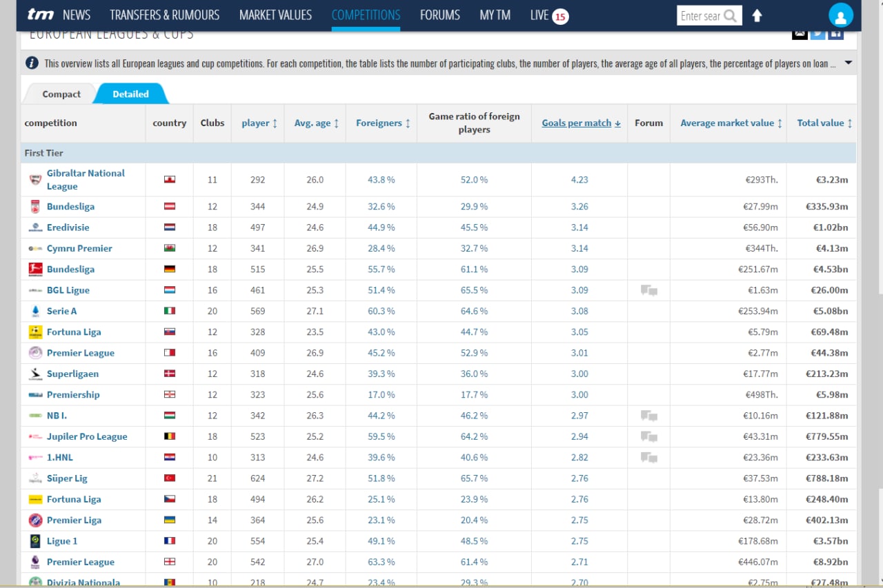Image resolution: width=883 pixels, height=588 pixels.
Task: Click the German Bundesliga red logo
Action: click(35, 269)
